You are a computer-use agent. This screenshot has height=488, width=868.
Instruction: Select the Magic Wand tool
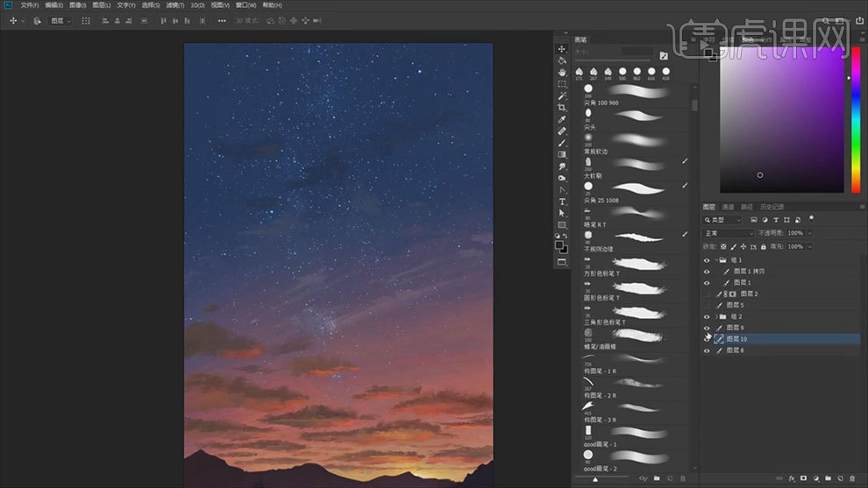(562, 95)
